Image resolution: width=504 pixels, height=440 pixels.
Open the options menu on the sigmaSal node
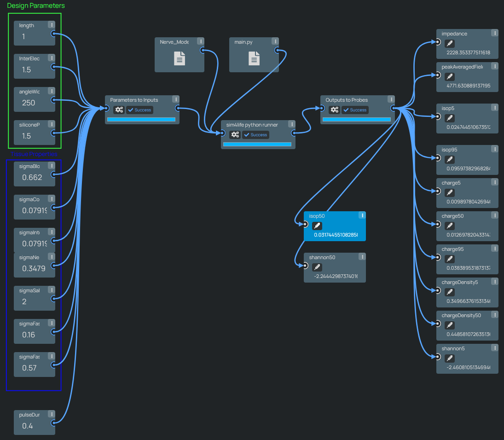click(51, 289)
